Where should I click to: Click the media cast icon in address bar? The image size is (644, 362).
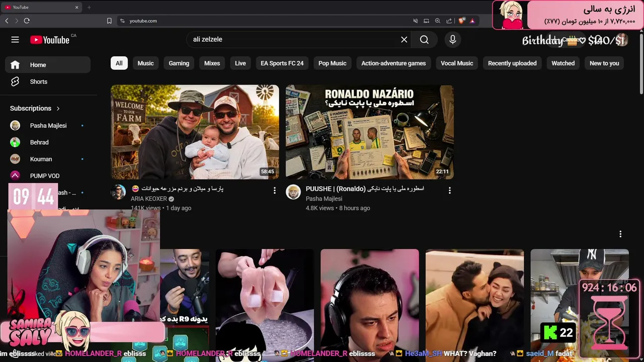pyautogui.click(x=426, y=21)
